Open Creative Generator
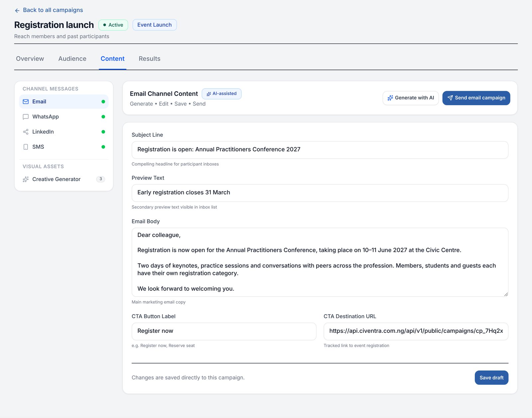The image size is (532, 418). 64,179
